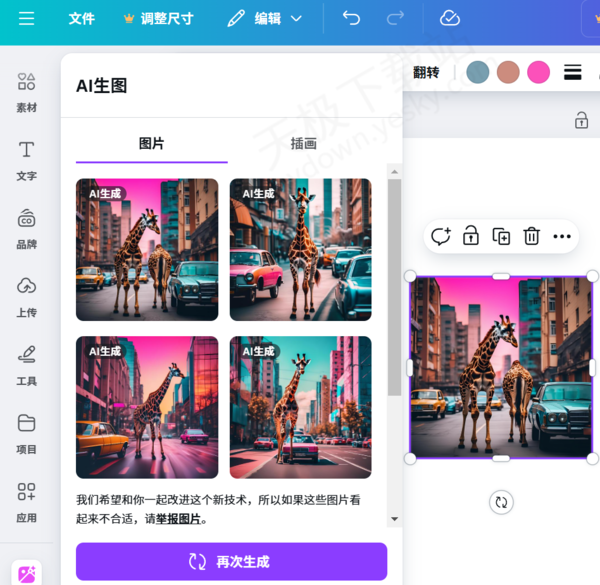Open the border line style icon

(x=572, y=72)
